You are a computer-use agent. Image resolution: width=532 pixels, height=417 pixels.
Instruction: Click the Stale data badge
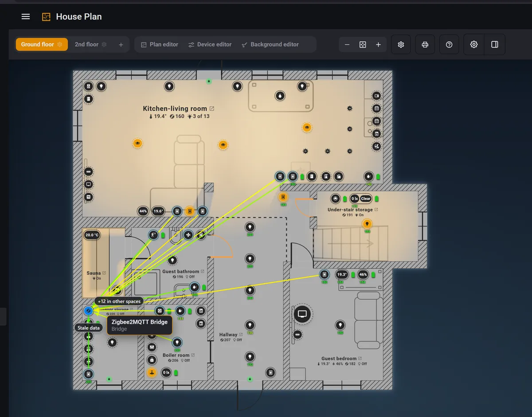point(89,328)
